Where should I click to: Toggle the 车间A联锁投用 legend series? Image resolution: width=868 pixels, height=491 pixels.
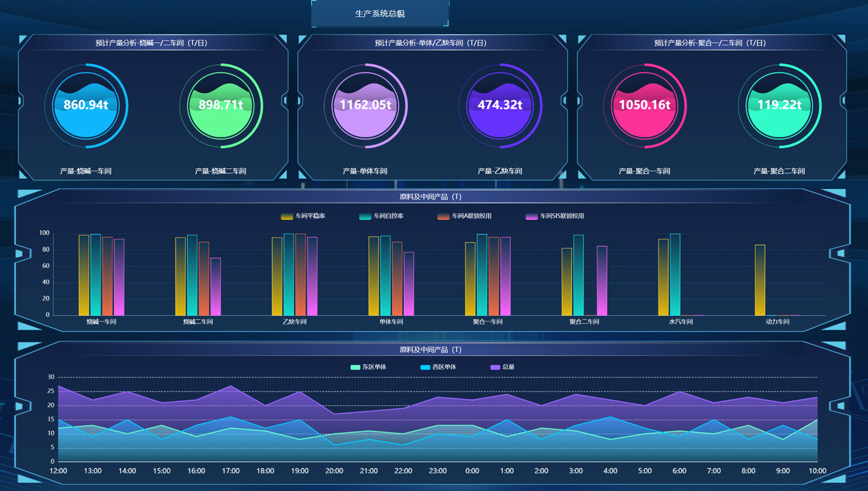(x=464, y=216)
